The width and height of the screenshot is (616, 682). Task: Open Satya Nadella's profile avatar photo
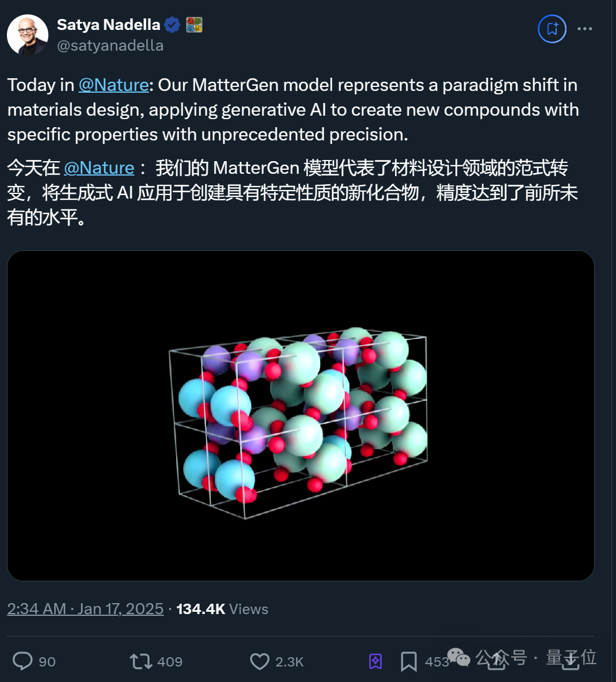(28, 35)
